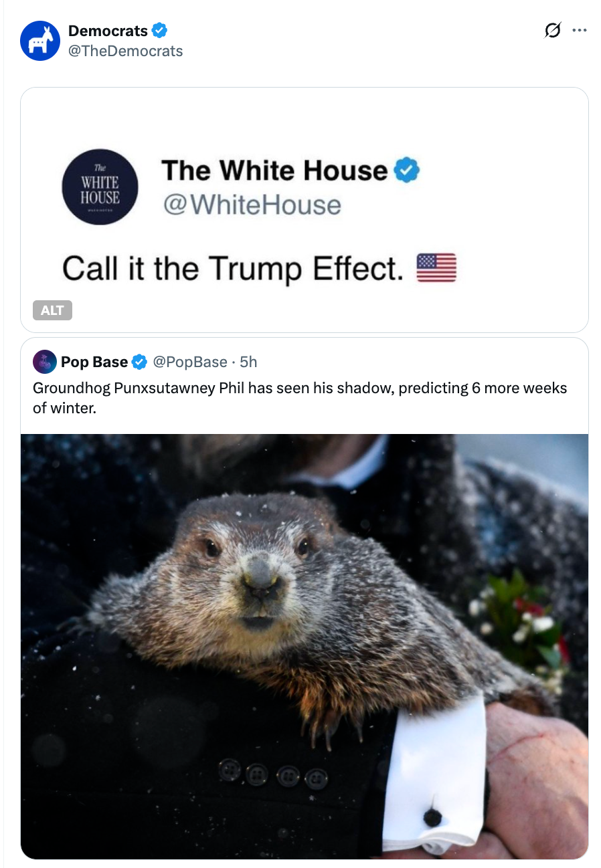601x868 pixels.
Task: Click the Democrats verified blue checkmark
Action: pos(159,31)
